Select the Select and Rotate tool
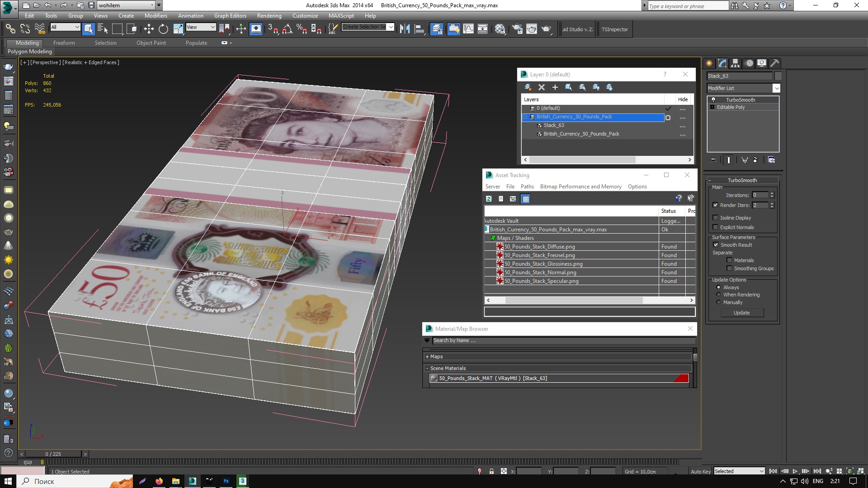 [x=163, y=29]
